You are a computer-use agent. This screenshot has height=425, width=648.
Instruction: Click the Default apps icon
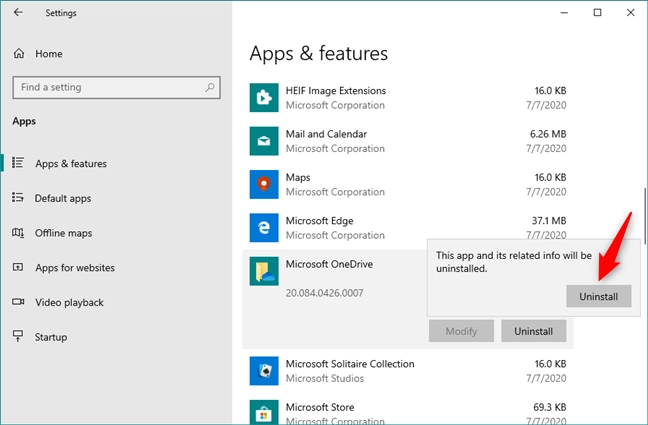point(18,197)
